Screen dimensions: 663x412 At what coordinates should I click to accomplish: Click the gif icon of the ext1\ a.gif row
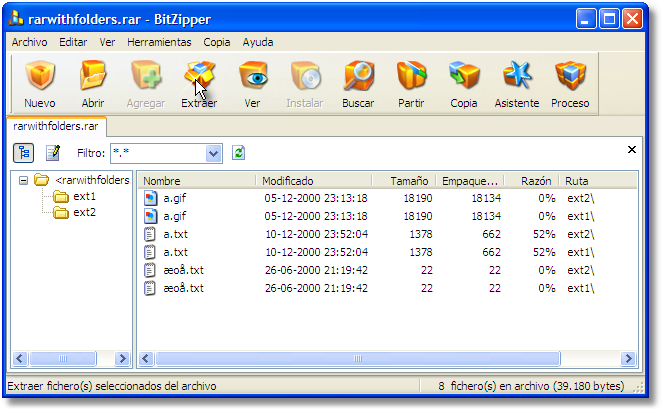[151, 216]
